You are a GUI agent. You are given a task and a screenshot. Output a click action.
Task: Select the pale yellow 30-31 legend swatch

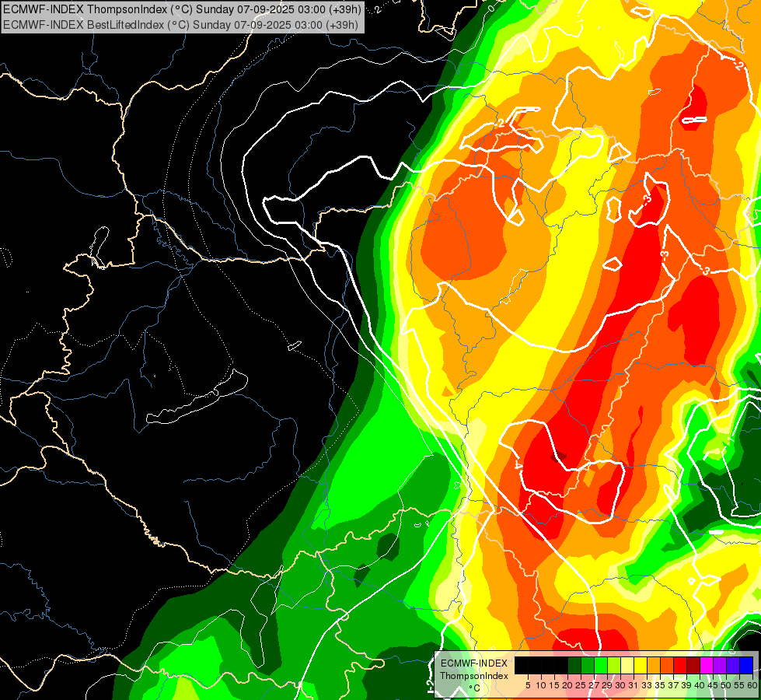[627, 665]
